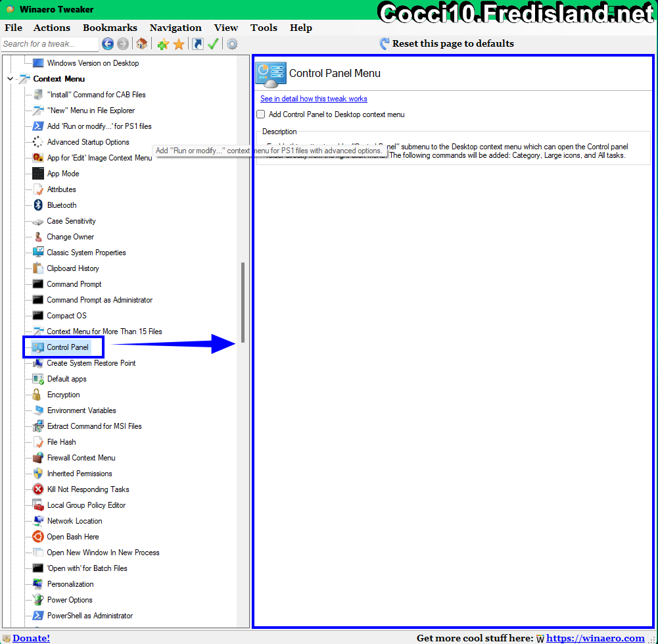
Task: Select "New" Menu in File Explorer
Action: pos(91,111)
